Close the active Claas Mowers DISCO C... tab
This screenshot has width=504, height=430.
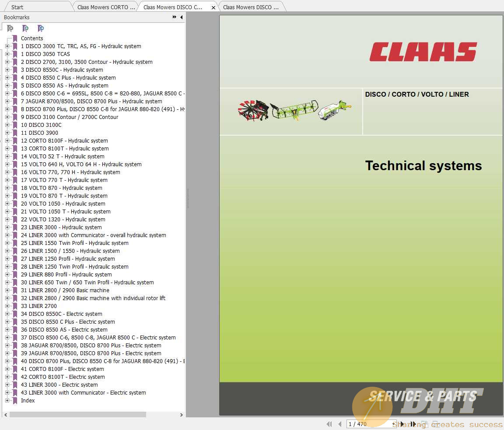213,7
